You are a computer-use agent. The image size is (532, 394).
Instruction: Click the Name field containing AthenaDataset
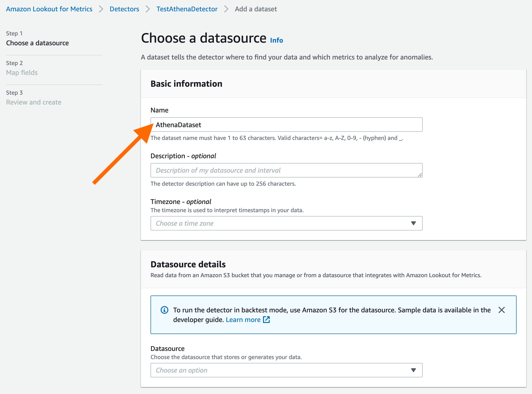tap(286, 125)
